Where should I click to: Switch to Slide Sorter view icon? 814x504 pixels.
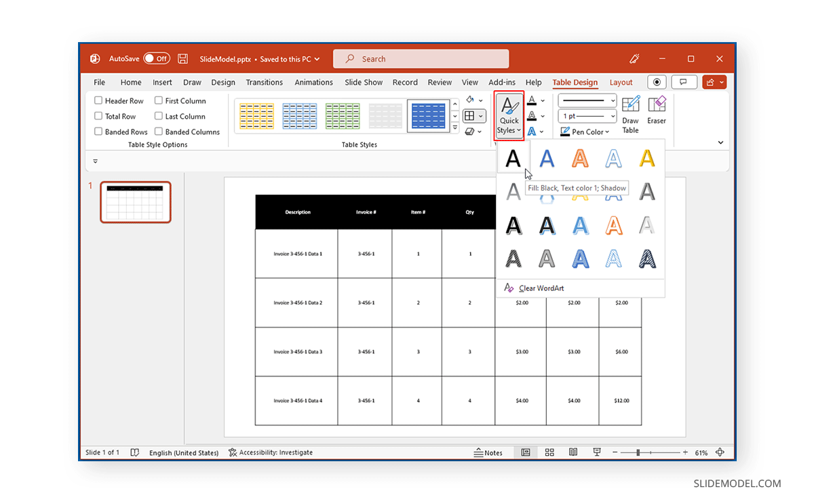549,452
